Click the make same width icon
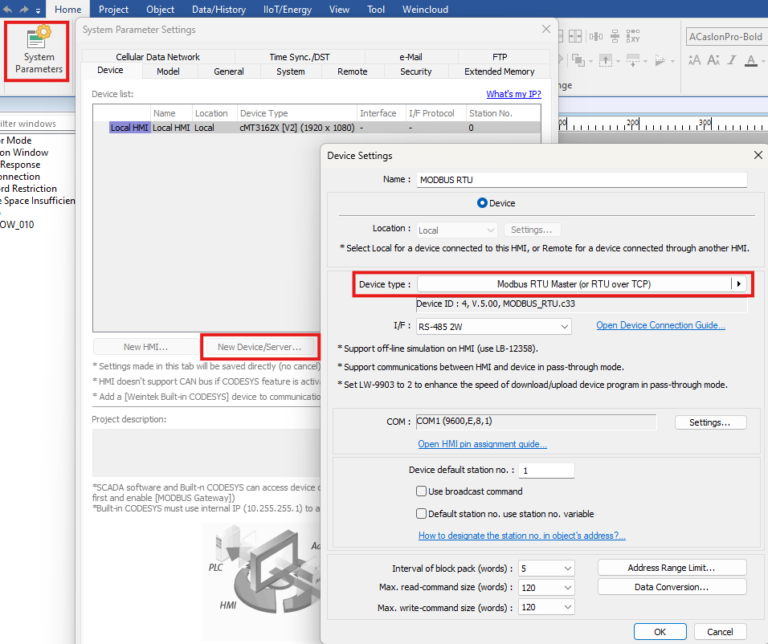 tap(575, 38)
